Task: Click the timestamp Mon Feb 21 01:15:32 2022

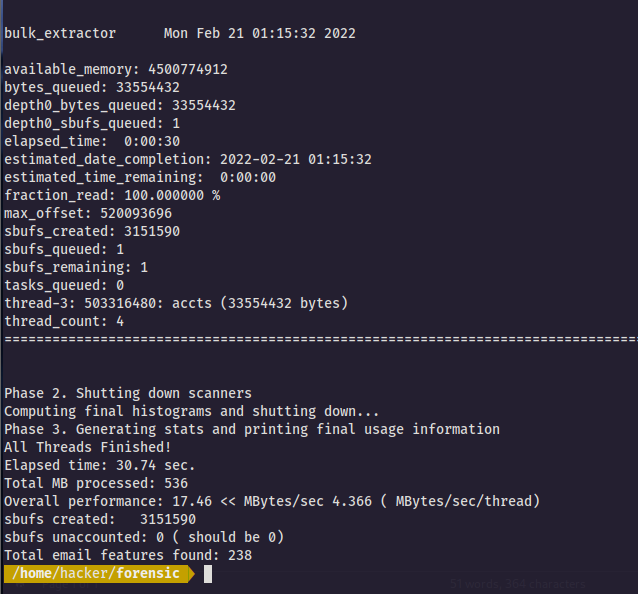Action: tap(260, 33)
